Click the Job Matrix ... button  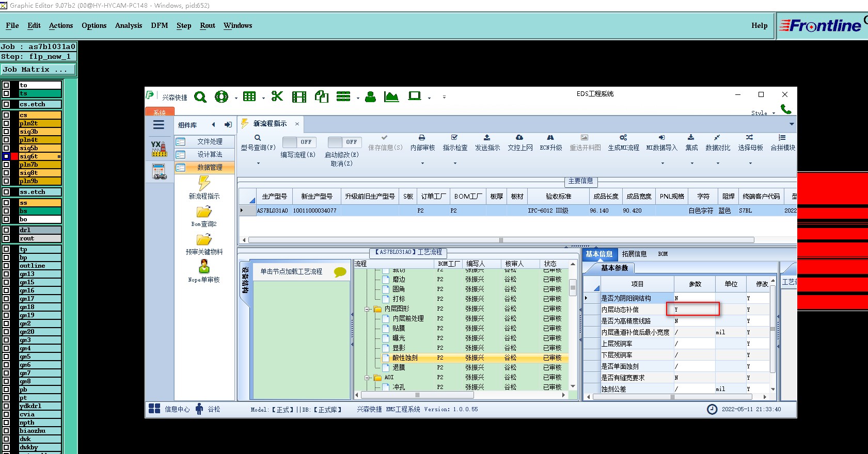38,69
